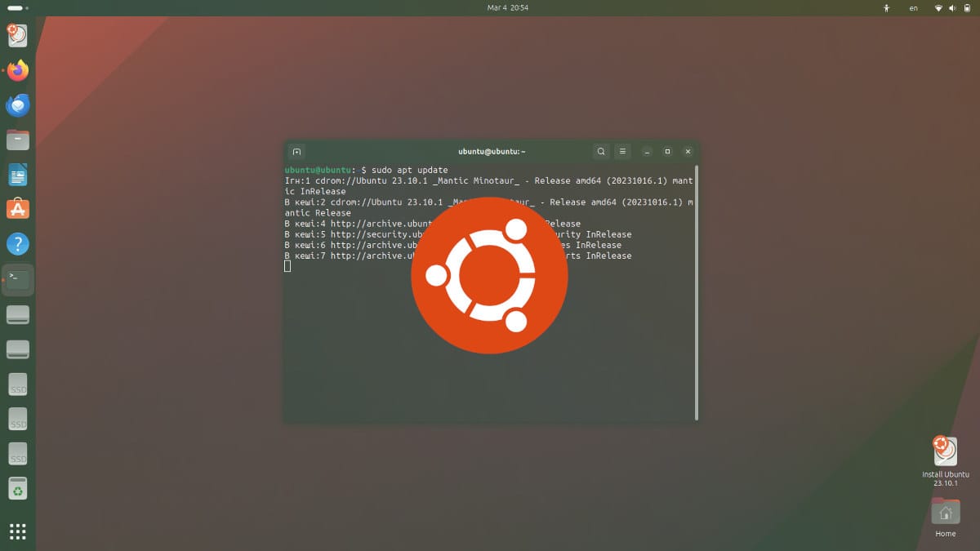This screenshot has width=980, height=551.
Task: Open the Home folder on the desktop
Action: click(x=945, y=513)
